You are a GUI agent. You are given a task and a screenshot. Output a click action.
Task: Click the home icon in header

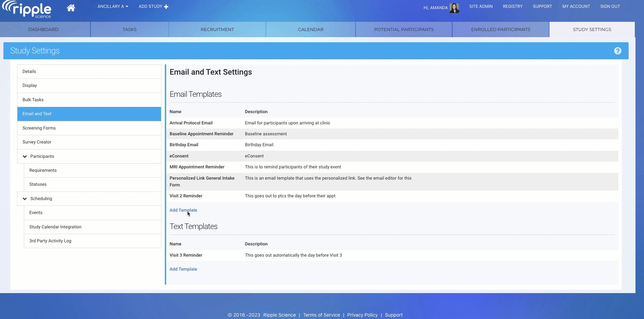(71, 8)
